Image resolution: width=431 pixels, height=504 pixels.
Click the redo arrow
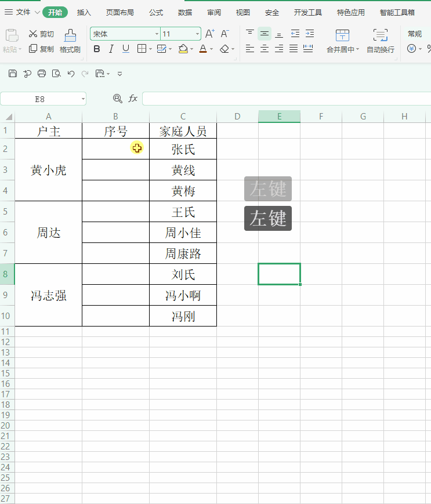pyautogui.click(x=85, y=74)
